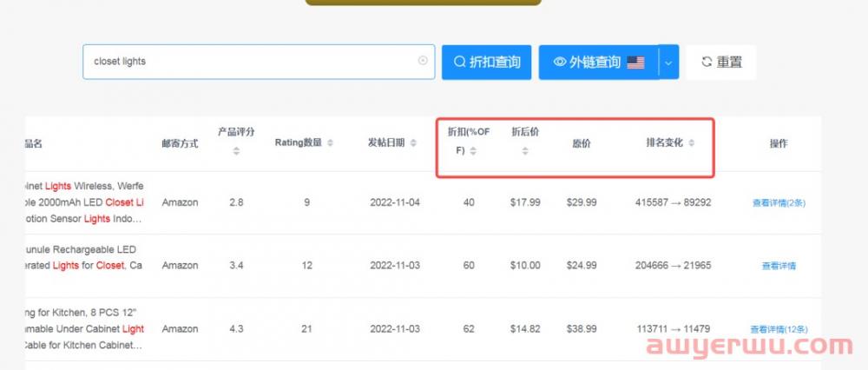The width and height of the screenshot is (868, 370).
Task: Sort by 发帖日期 column sort icon
Action: [413, 143]
